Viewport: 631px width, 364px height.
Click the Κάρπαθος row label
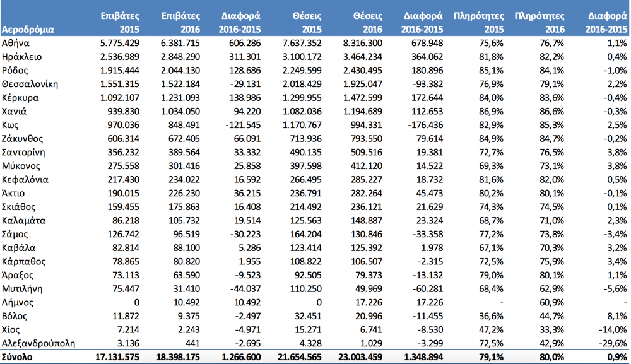(x=24, y=262)
